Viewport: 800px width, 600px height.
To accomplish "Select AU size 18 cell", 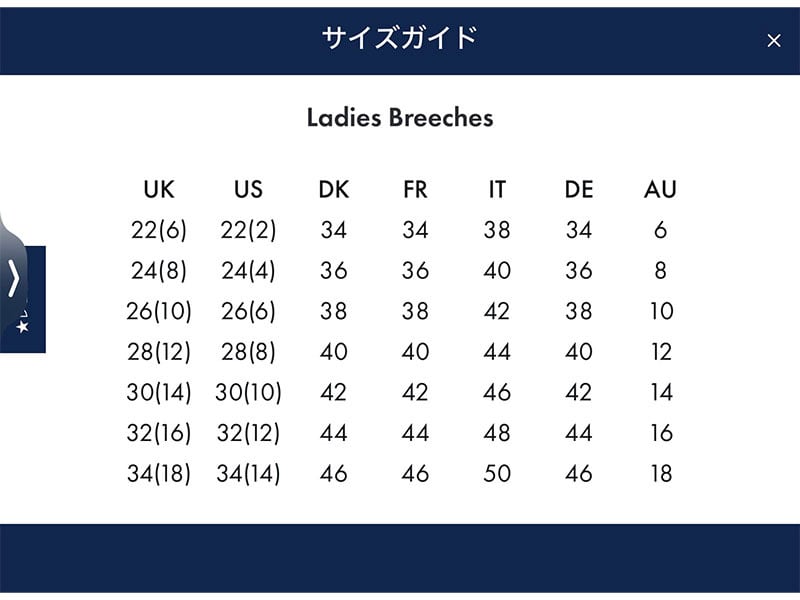I will click(661, 473).
